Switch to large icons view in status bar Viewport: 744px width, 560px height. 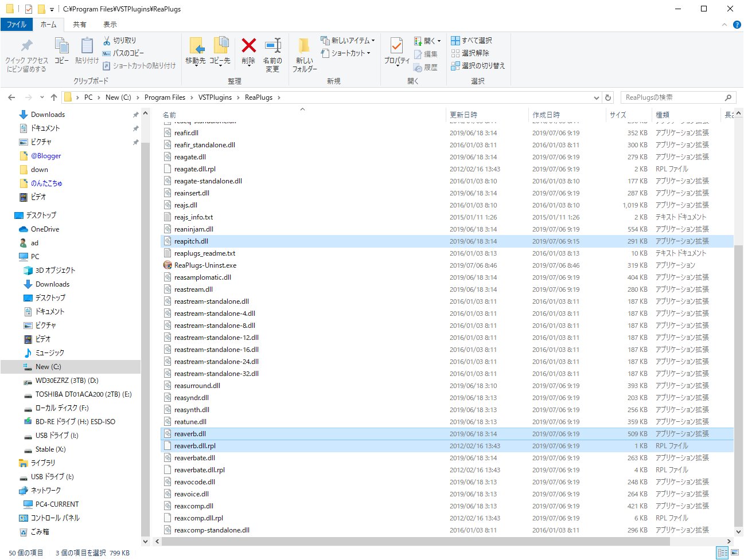pyautogui.click(x=735, y=553)
